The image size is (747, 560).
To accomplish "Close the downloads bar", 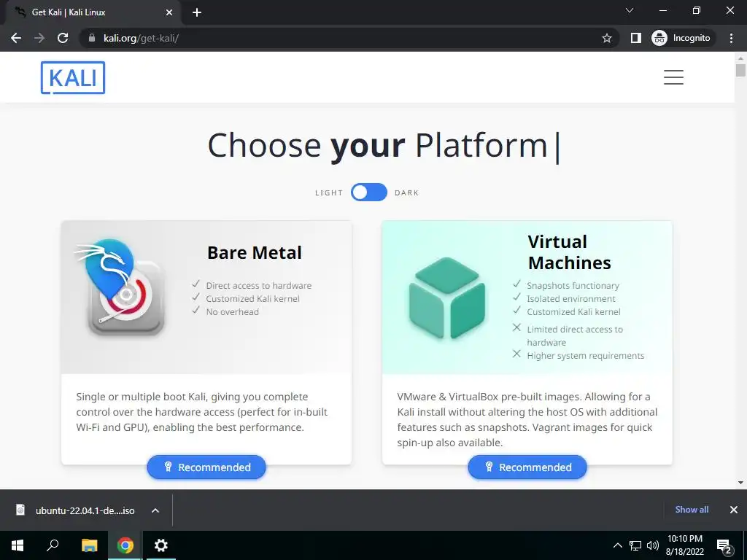I will click(x=734, y=510).
